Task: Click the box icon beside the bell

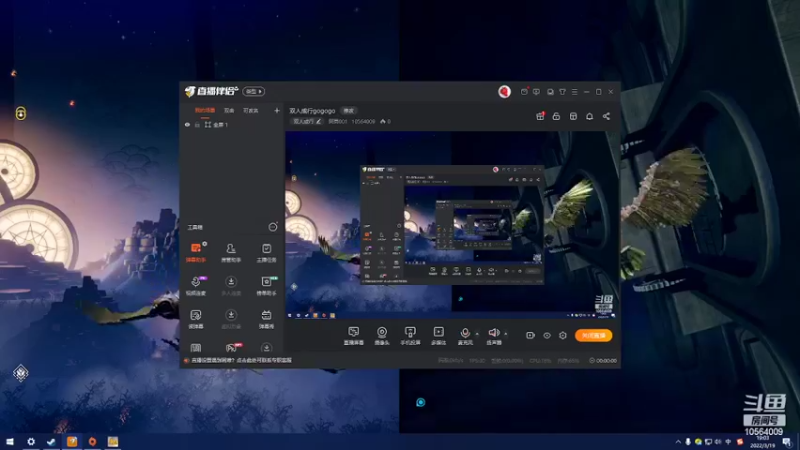Action: 573,116
